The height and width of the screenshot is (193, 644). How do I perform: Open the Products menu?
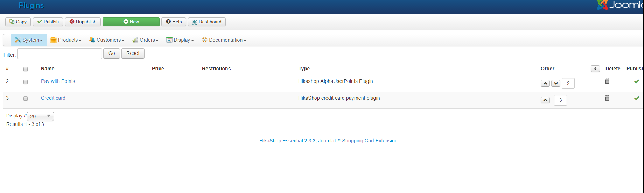(x=66, y=40)
